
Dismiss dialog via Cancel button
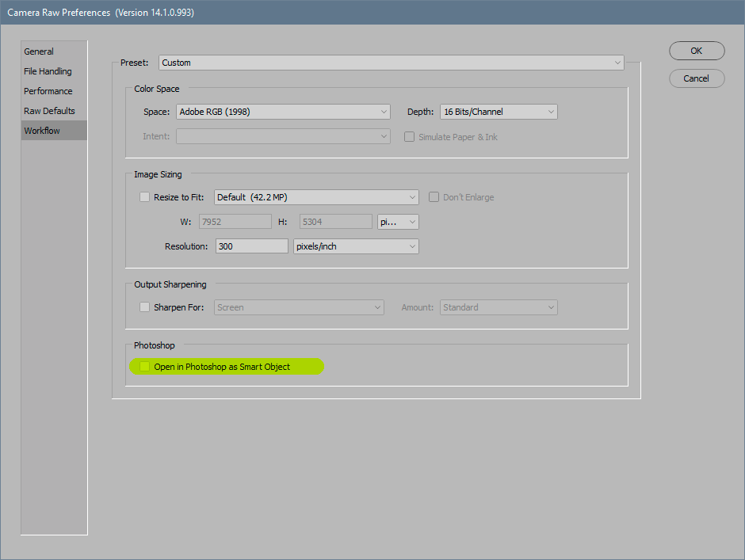point(696,78)
